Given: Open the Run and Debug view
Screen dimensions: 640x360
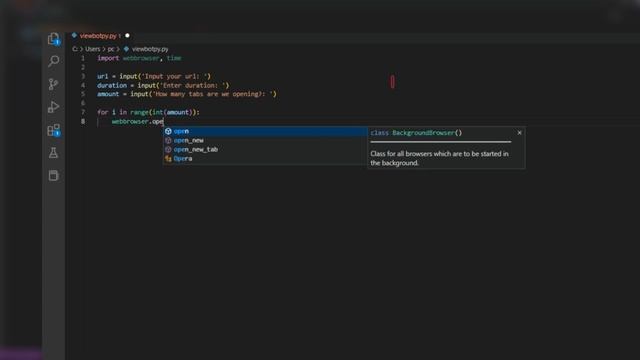Looking at the screenshot, I should (x=53, y=107).
